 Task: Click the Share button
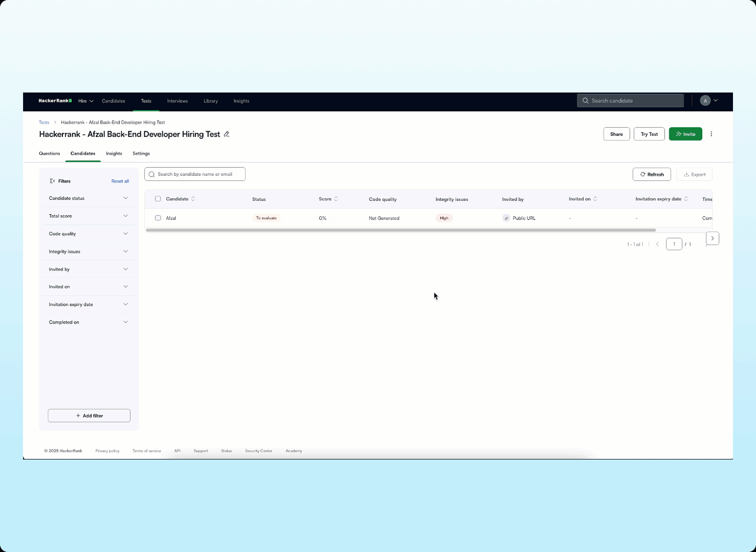tap(616, 134)
